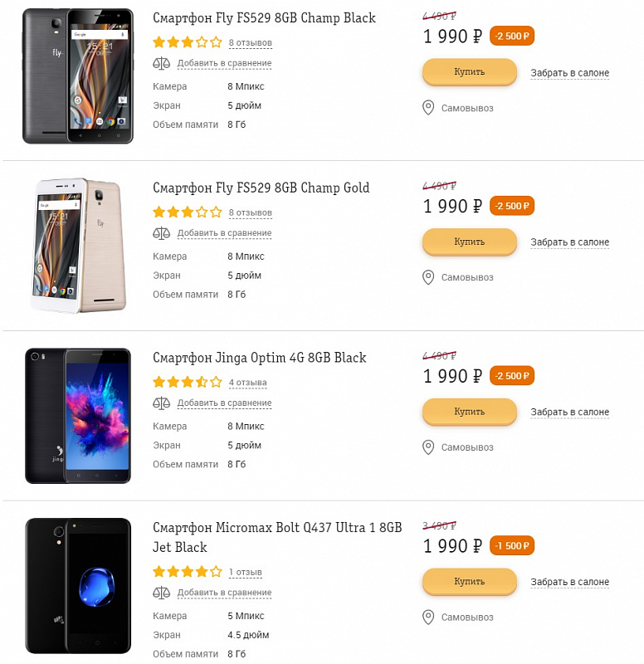Open 1 отзыв link for Micromax Bolt
644x664 pixels.
[x=245, y=572]
